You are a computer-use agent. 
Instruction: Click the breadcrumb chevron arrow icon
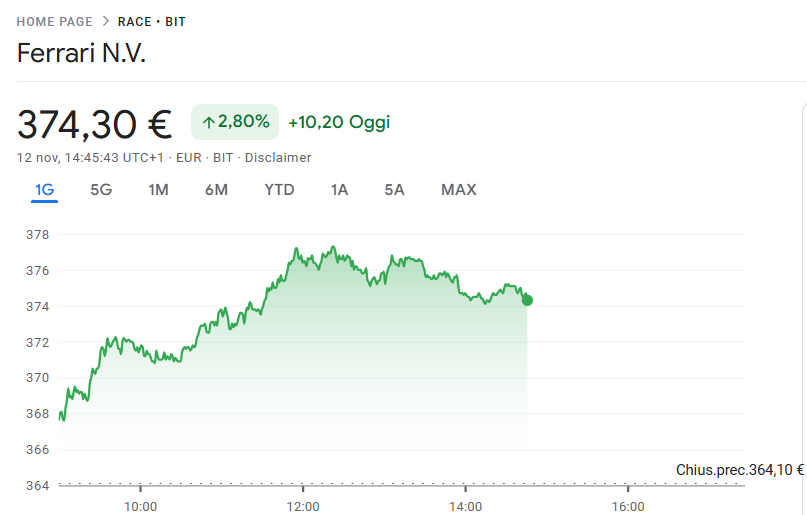pyautogui.click(x=105, y=22)
